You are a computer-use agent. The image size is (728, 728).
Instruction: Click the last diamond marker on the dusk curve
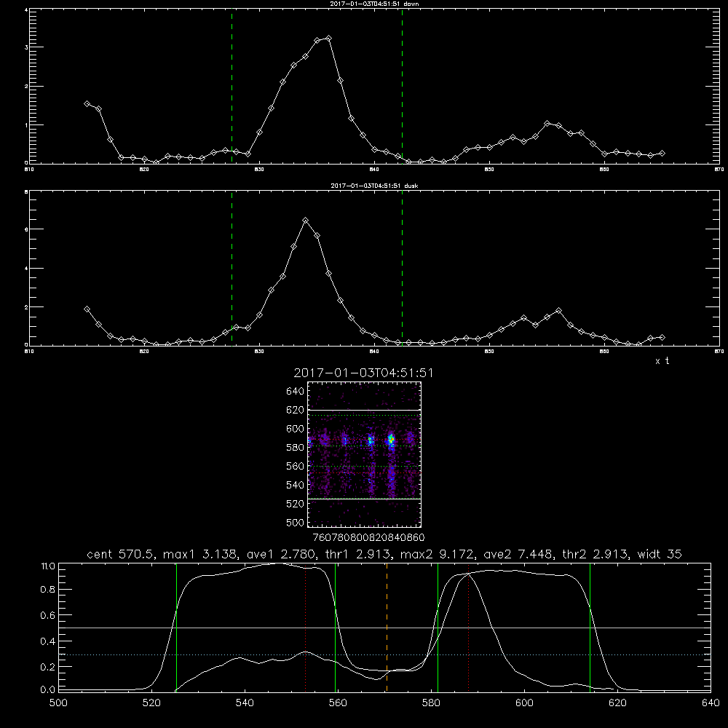pos(662,338)
